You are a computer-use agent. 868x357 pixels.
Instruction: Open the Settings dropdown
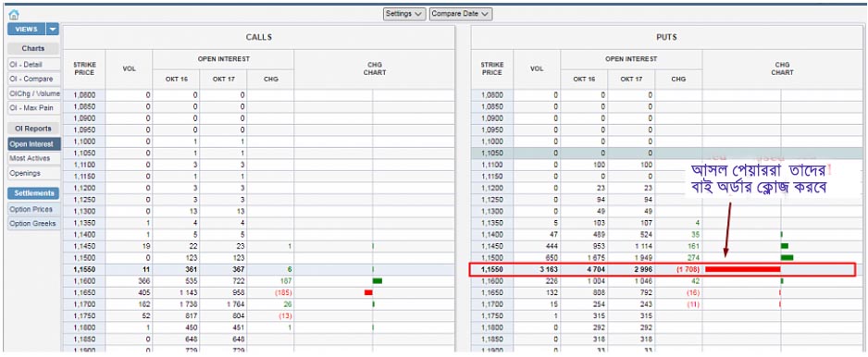coord(404,14)
